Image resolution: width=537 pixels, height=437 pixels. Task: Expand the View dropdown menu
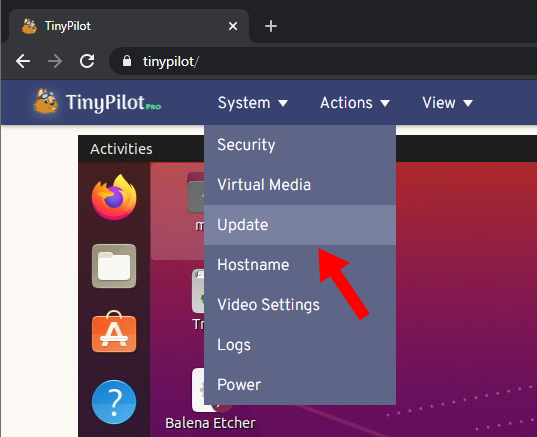tap(447, 103)
